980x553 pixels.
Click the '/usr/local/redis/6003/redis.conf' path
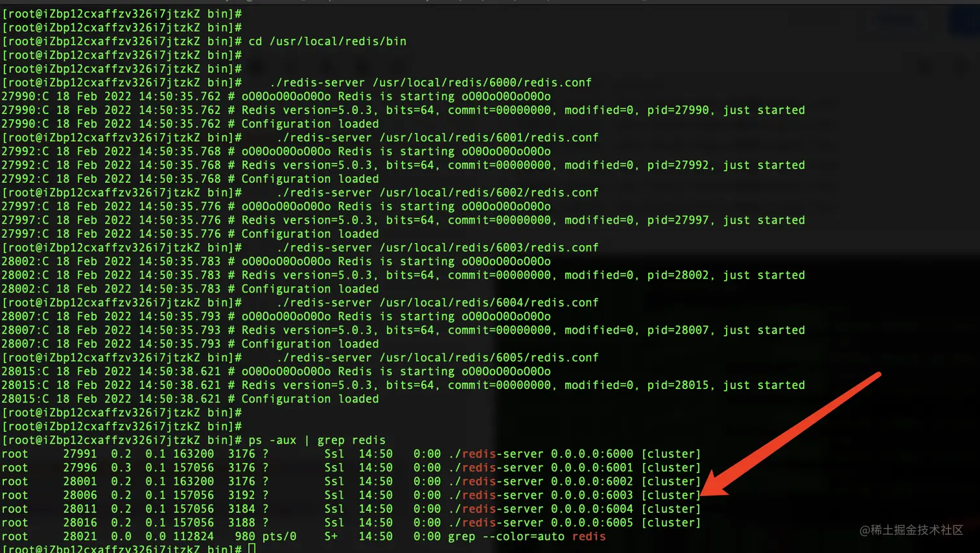click(x=489, y=248)
